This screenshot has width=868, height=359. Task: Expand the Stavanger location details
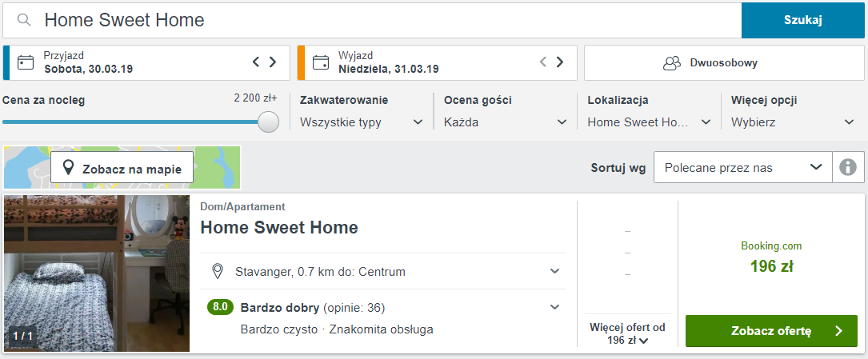(x=554, y=271)
